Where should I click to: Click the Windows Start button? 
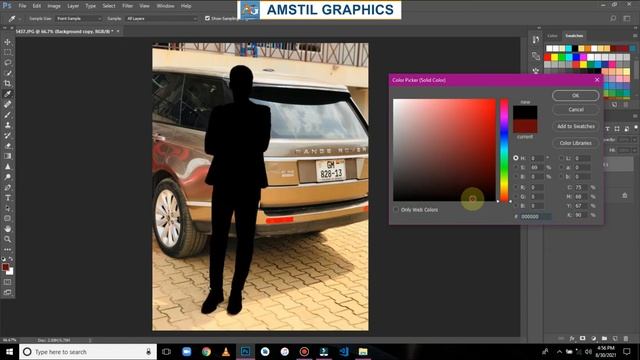click(9, 351)
